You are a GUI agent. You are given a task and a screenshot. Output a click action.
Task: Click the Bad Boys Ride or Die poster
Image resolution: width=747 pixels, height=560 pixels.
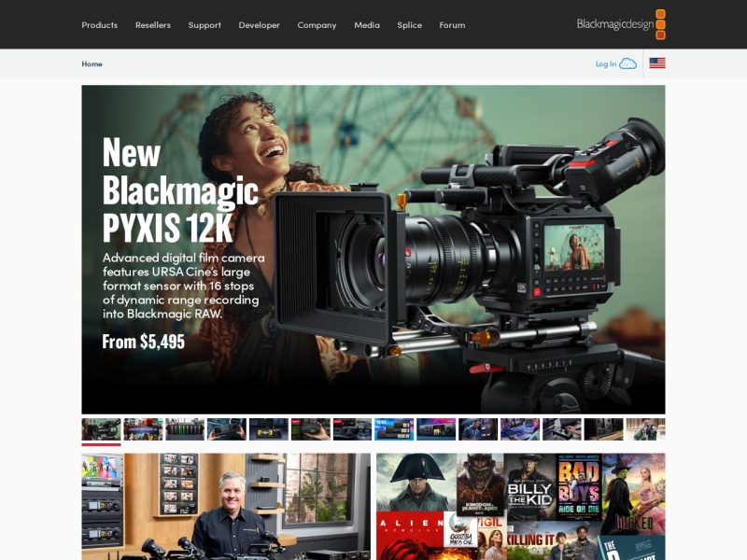point(579,486)
